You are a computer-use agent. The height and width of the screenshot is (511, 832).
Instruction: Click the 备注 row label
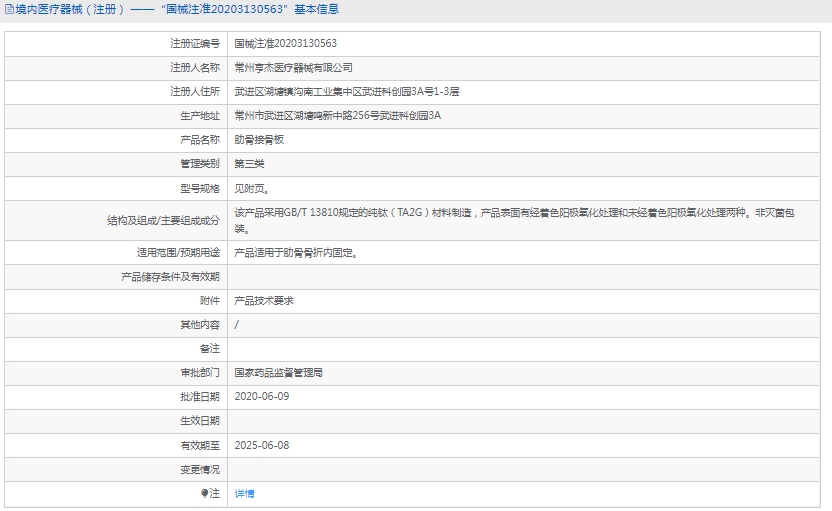(x=210, y=349)
